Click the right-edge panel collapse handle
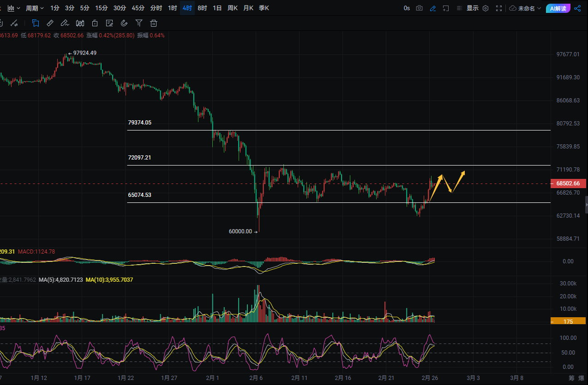The width and height of the screenshot is (588, 385). (x=586, y=203)
